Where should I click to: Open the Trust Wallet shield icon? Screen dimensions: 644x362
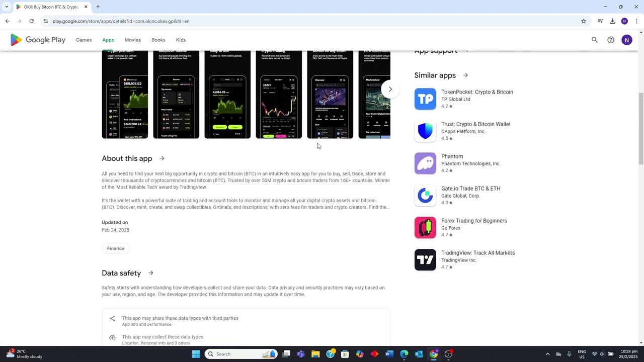coord(425,131)
